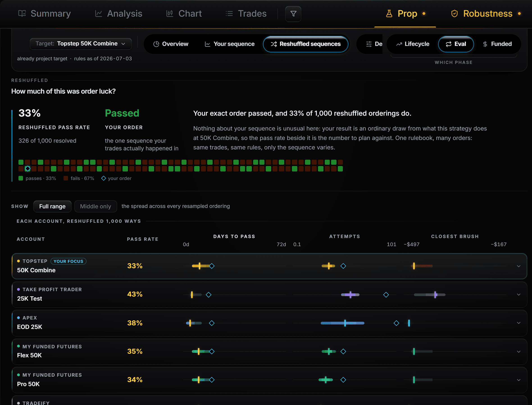Click the Robustness shield icon
This screenshot has height=405, width=532.
(x=455, y=13)
